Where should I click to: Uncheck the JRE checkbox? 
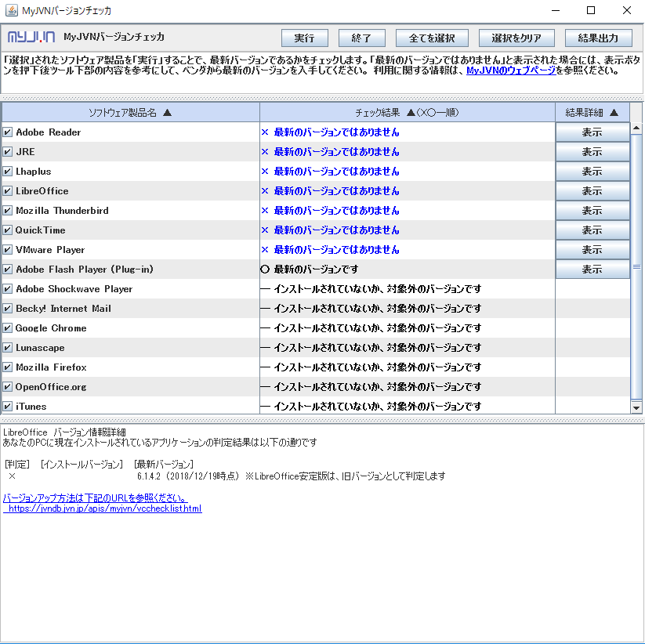7,152
